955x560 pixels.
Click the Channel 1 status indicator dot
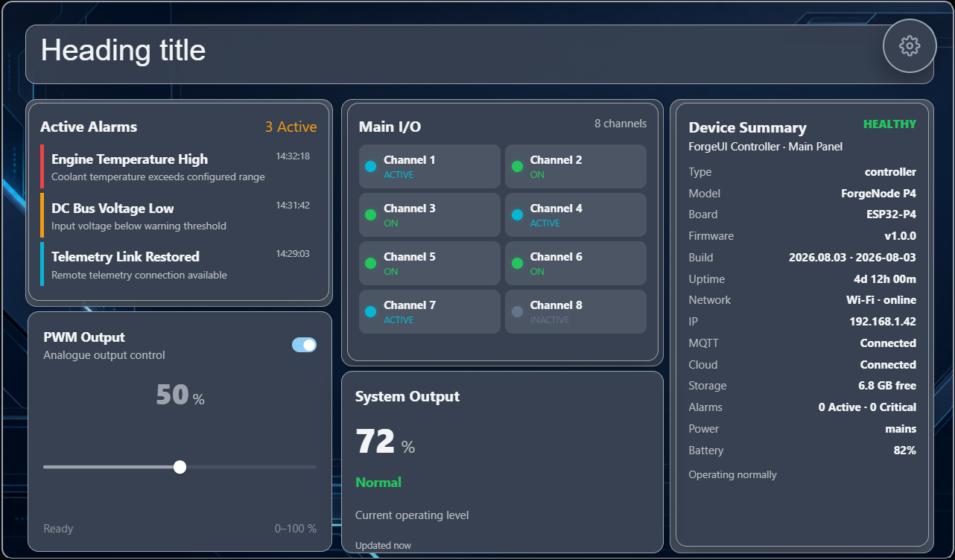tap(370, 166)
